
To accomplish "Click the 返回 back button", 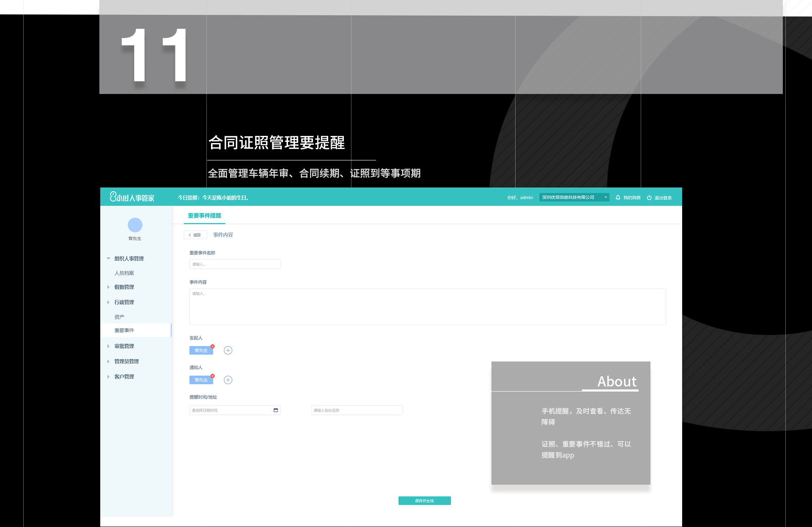I will click(x=195, y=235).
